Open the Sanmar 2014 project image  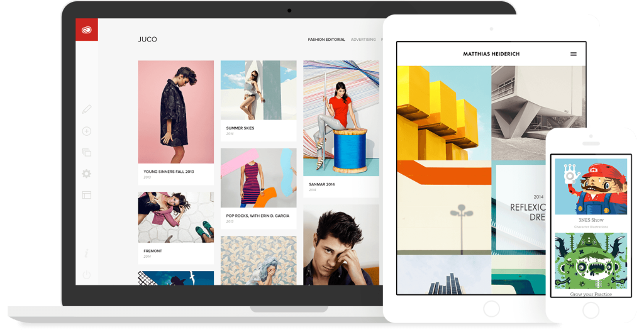coord(341,118)
